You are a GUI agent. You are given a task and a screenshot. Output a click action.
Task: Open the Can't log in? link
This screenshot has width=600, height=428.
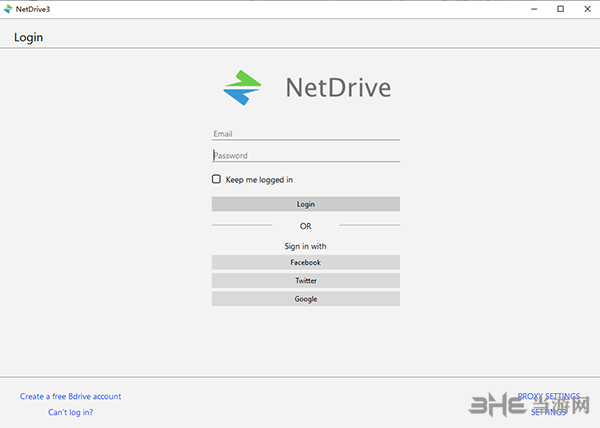click(70, 412)
